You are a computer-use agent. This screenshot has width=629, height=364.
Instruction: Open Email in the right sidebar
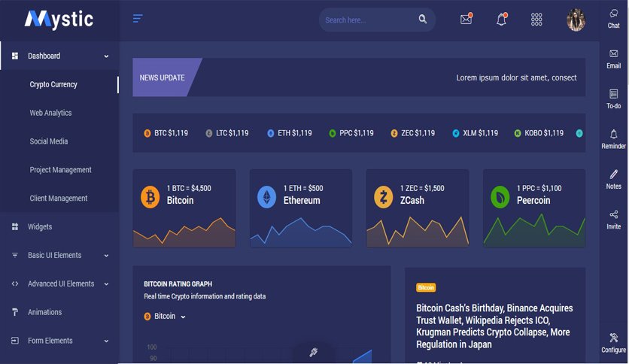(x=613, y=59)
